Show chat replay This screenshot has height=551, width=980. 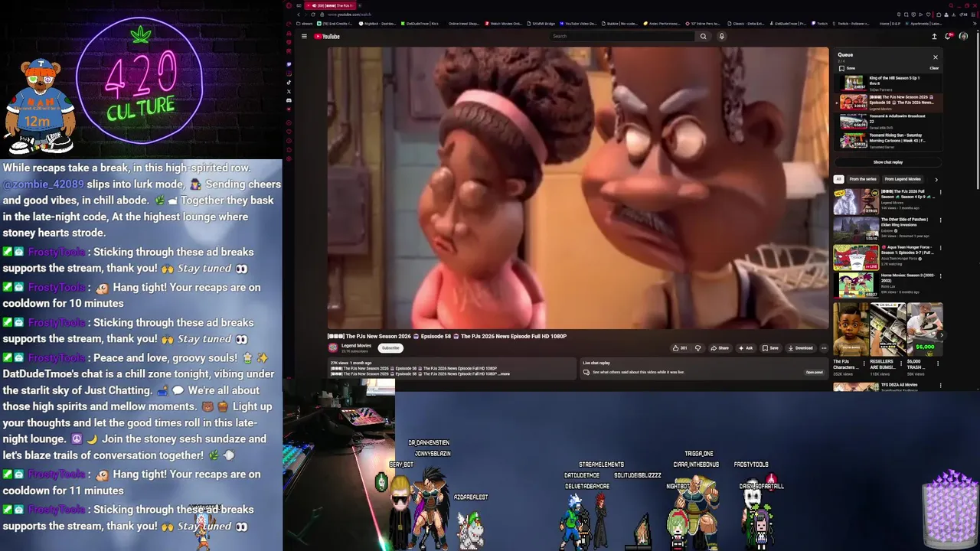point(888,162)
